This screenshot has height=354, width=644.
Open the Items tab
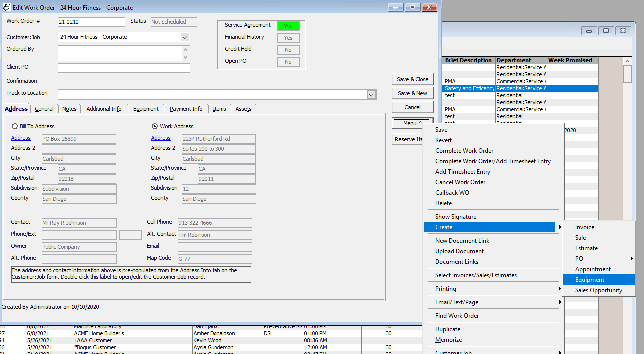coord(219,109)
